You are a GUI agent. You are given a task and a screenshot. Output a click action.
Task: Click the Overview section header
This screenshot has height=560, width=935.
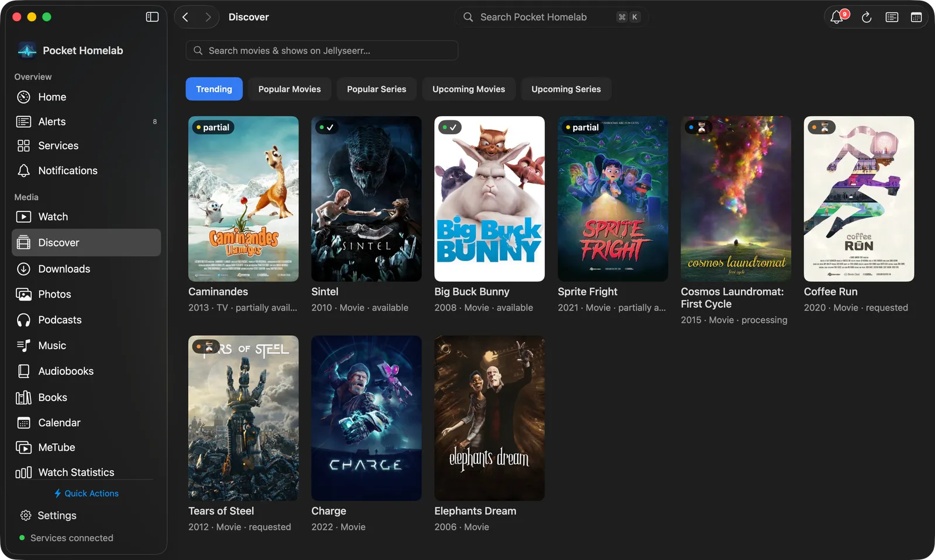click(x=33, y=76)
